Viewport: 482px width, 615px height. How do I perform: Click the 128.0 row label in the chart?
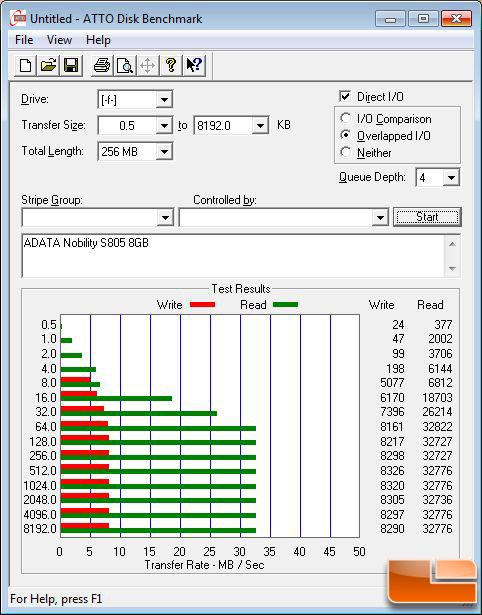click(x=43, y=442)
